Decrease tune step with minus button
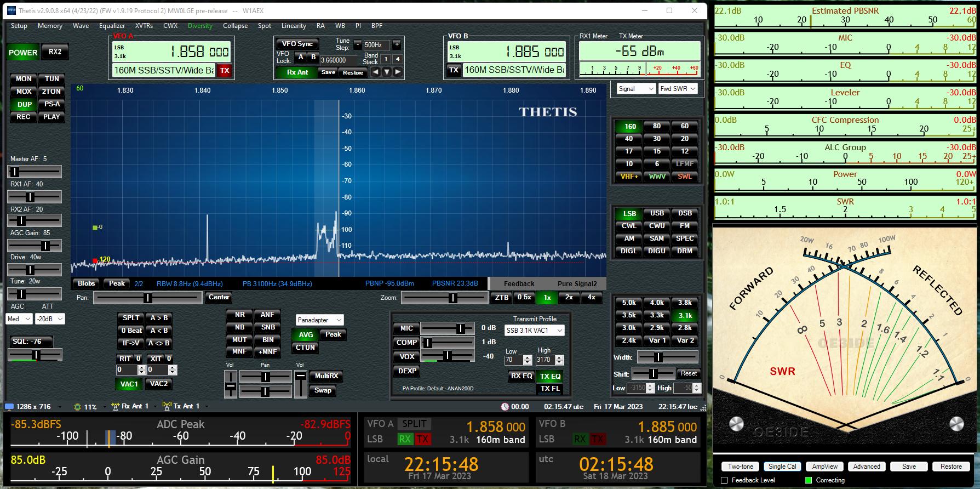980x489 pixels. tap(357, 45)
